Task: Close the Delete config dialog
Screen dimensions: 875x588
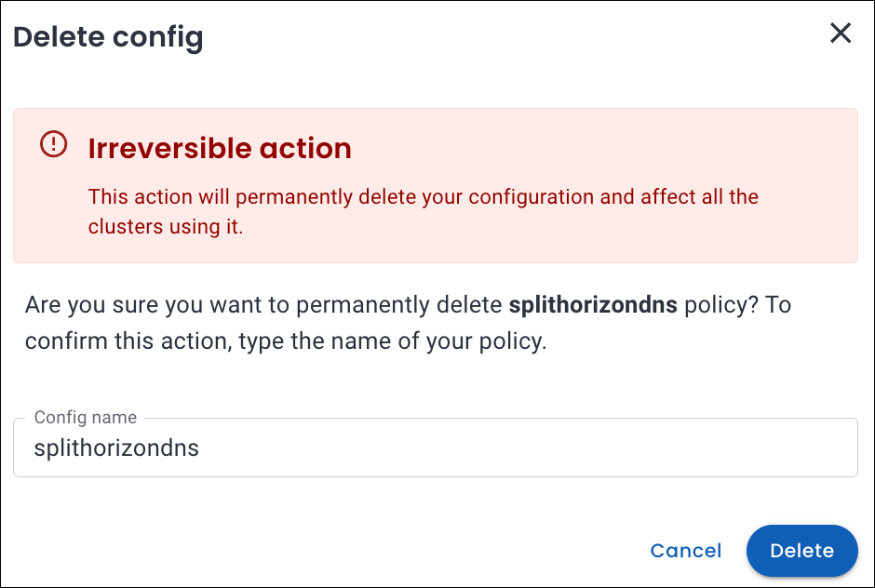Action: coord(841,33)
